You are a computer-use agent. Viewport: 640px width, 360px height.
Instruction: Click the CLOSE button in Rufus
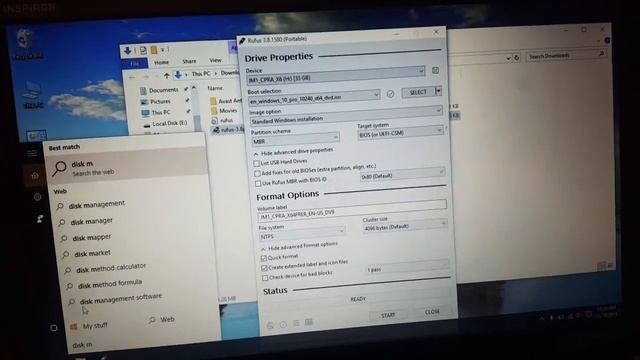[432, 312]
